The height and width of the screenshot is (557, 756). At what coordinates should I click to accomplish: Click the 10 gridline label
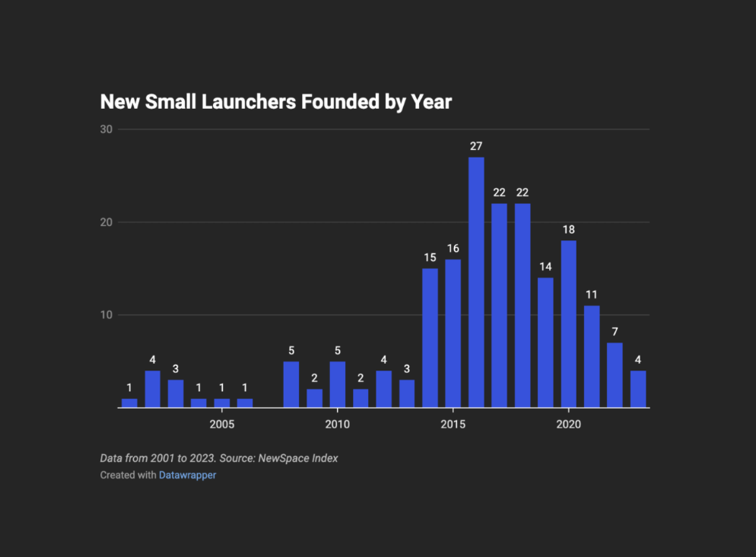pos(106,313)
